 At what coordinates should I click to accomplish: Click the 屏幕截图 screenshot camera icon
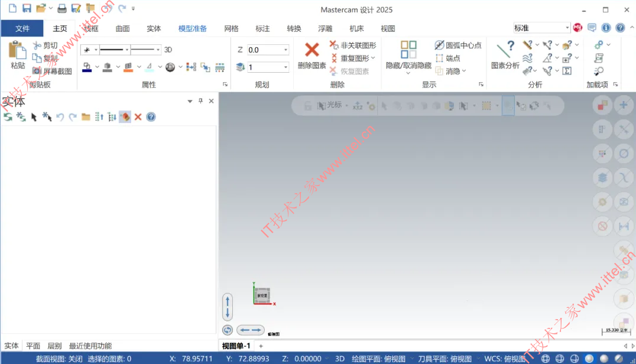(x=37, y=71)
